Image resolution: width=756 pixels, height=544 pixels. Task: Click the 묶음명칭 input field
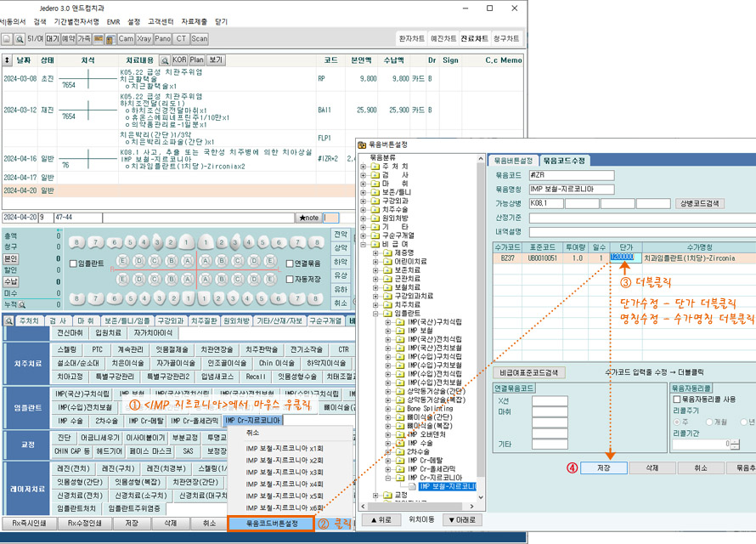click(x=572, y=189)
